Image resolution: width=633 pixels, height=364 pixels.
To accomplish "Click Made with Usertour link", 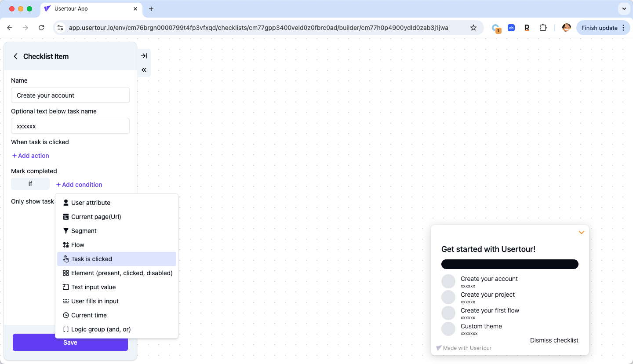I will tap(464, 348).
